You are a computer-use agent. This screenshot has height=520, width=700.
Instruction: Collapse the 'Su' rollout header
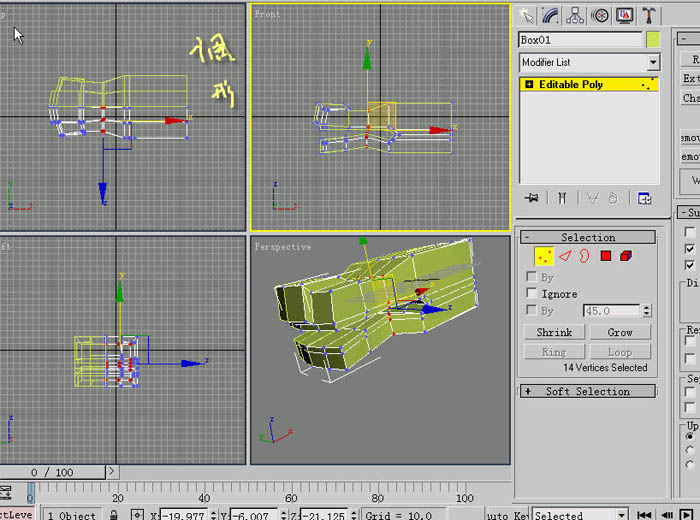(x=689, y=212)
